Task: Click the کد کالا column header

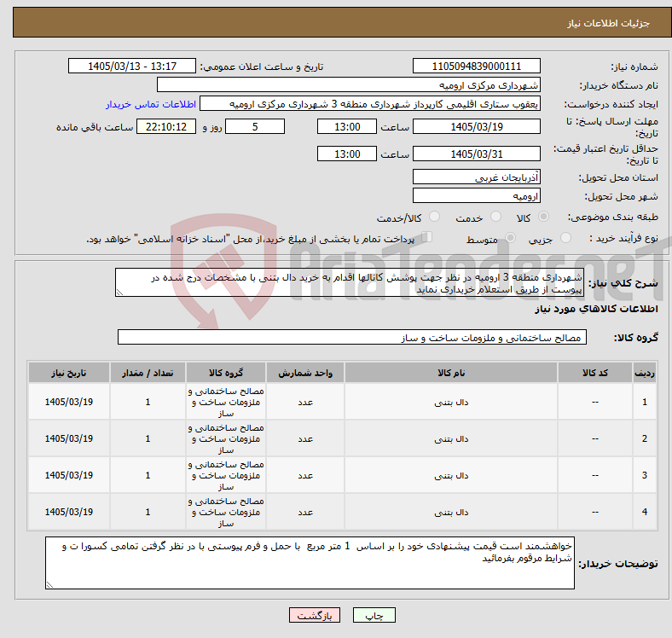Action: (595, 373)
